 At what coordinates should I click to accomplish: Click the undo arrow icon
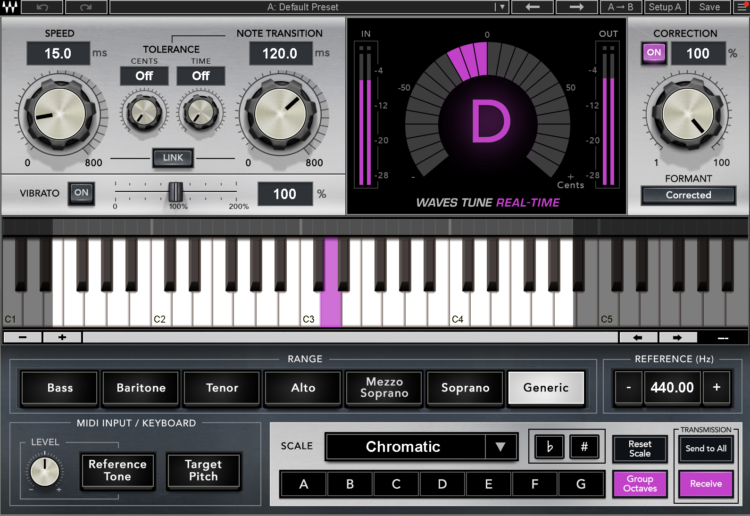pyautogui.click(x=42, y=7)
